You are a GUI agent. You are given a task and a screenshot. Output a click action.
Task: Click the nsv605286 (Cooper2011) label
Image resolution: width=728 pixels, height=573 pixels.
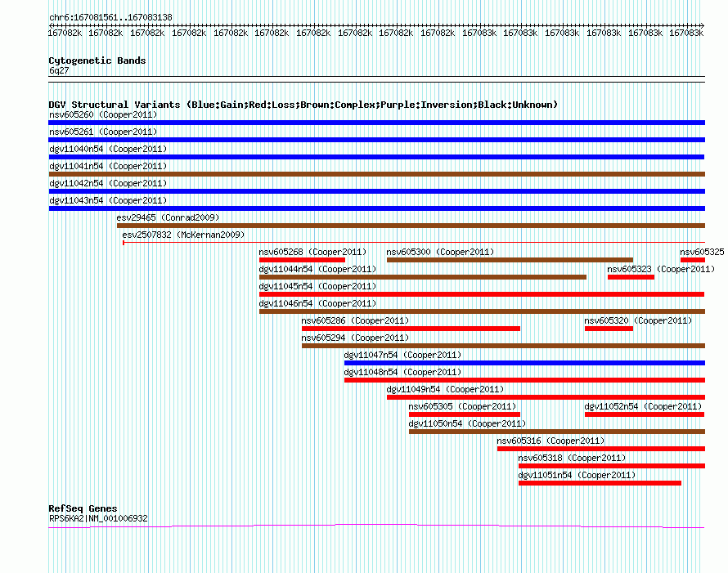pyautogui.click(x=355, y=320)
